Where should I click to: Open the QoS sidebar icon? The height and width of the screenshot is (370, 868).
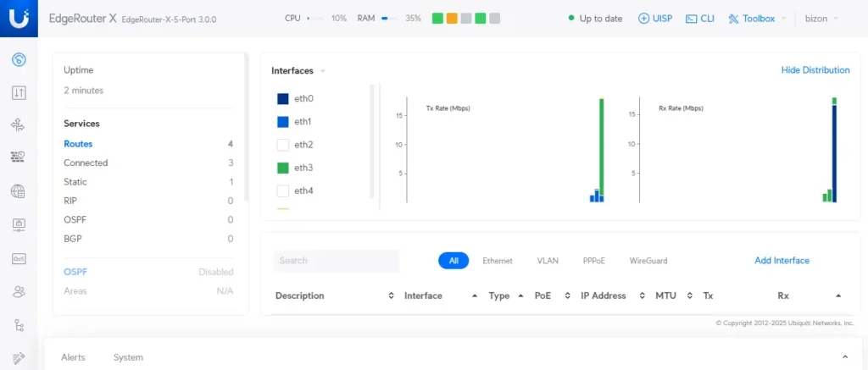click(19, 258)
